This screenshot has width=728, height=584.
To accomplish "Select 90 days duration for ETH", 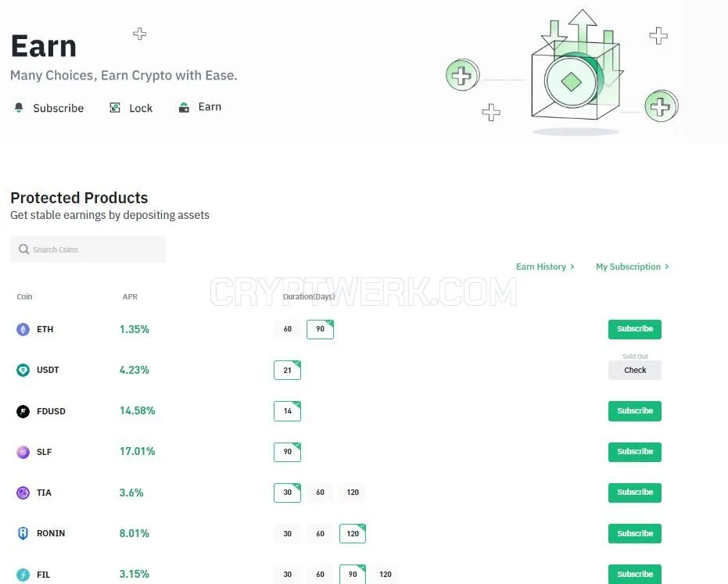I will point(320,329).
